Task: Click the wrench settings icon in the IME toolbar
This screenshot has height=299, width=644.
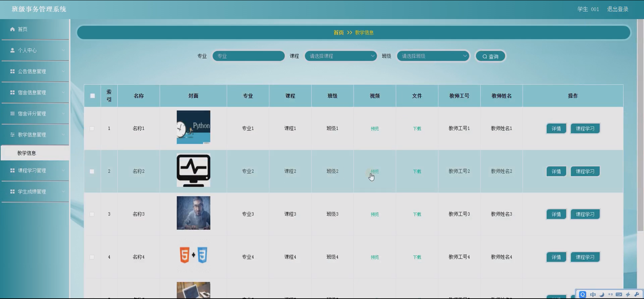Action: click(x=637, y=295)
